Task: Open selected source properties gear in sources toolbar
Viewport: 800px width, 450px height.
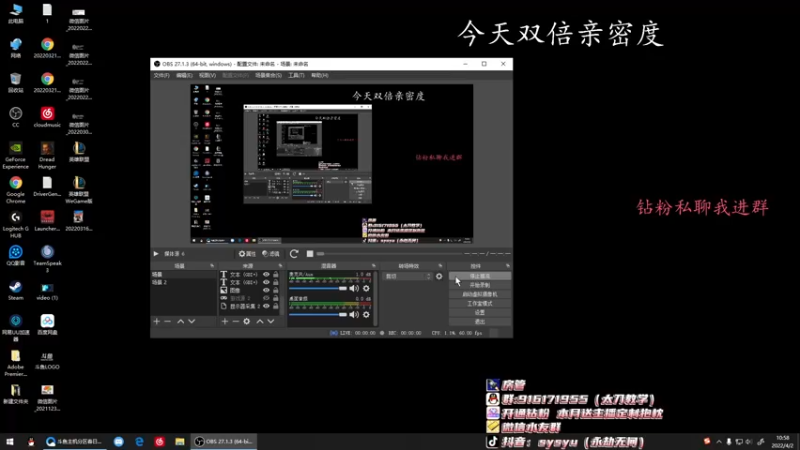Action: point(247,321)
